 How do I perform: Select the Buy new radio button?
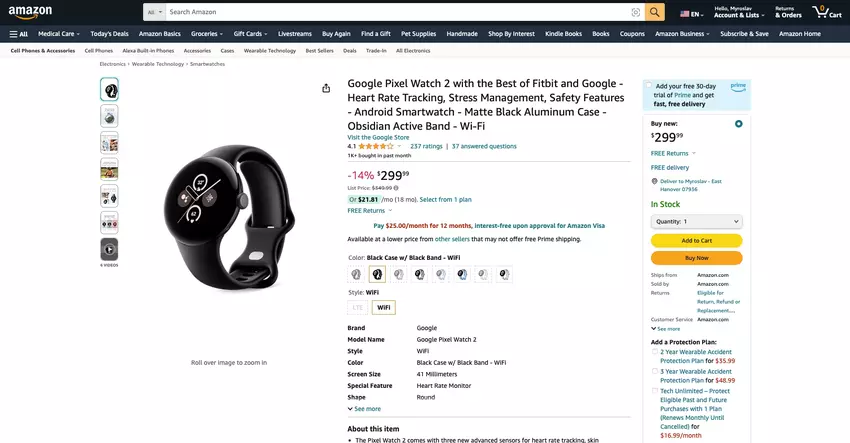click(x=738, y=124)
